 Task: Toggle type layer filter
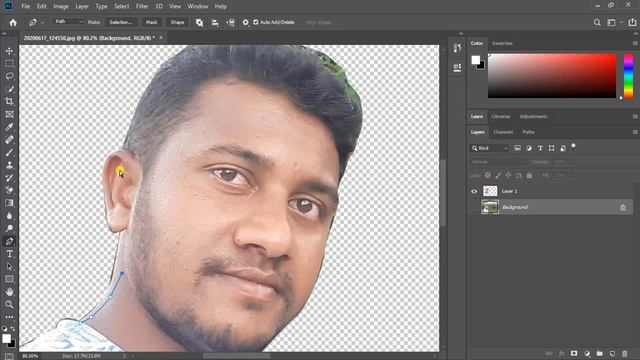tap(540, 148)
